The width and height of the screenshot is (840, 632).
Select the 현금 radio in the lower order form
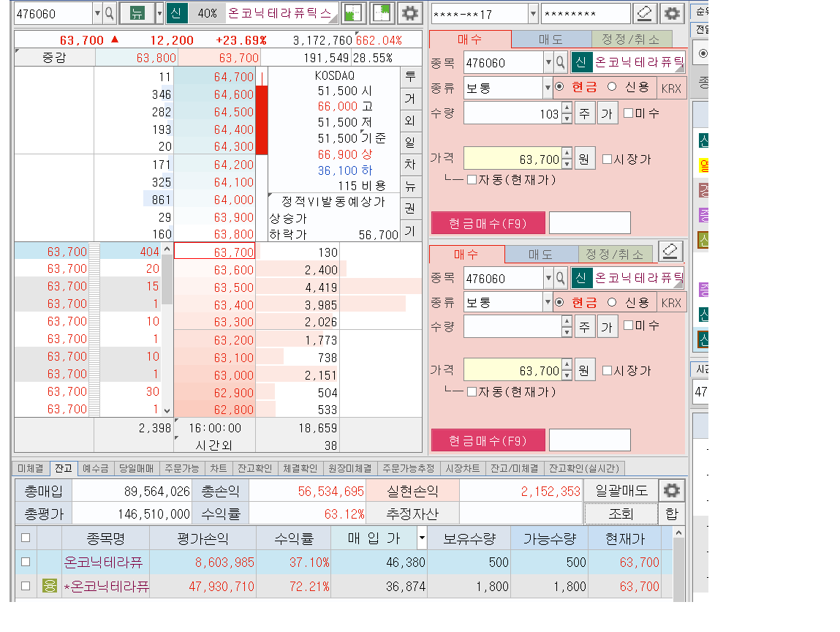click(x=560, y=302)
